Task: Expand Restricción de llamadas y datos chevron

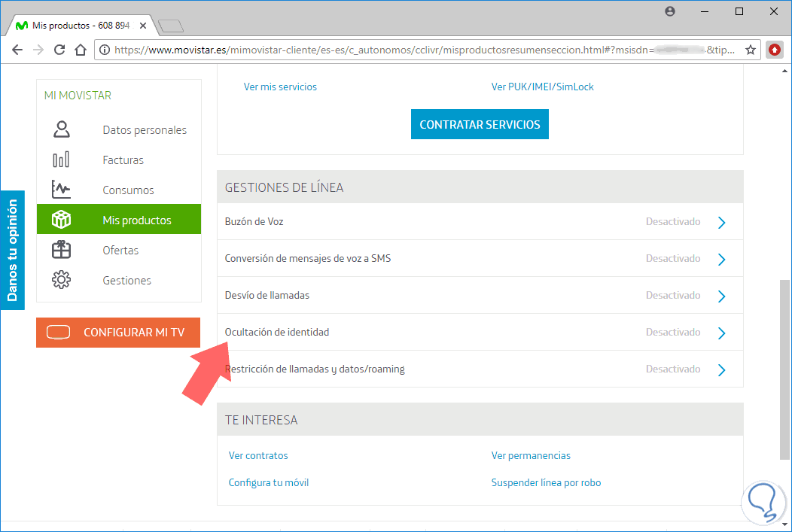Action: point(722,369)
